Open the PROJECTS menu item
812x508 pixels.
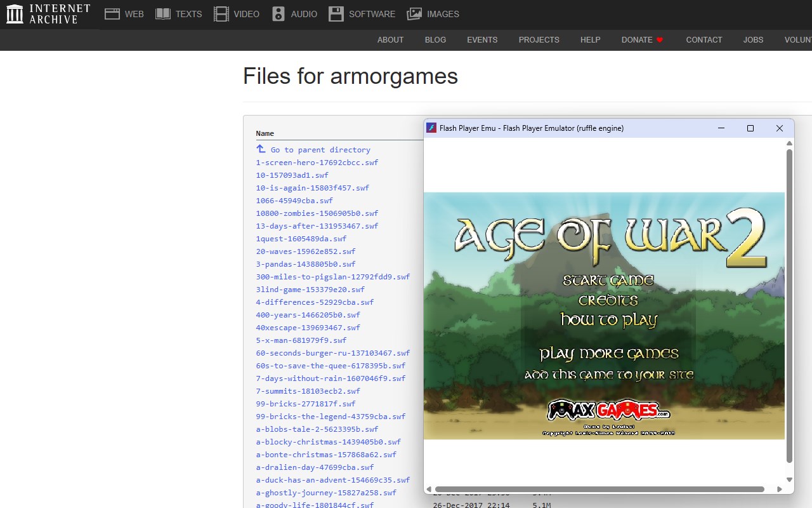click(x=539, y=40)
